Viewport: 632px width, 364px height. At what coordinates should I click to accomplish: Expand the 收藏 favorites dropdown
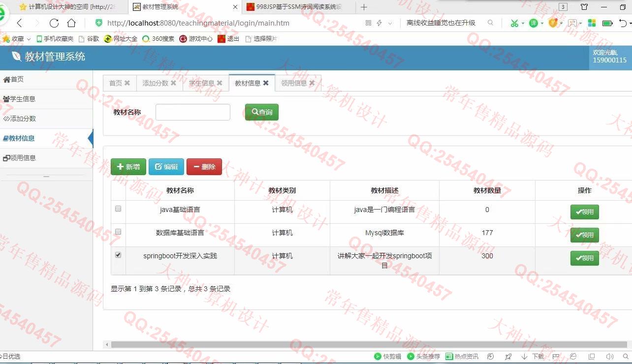point(29,39)
